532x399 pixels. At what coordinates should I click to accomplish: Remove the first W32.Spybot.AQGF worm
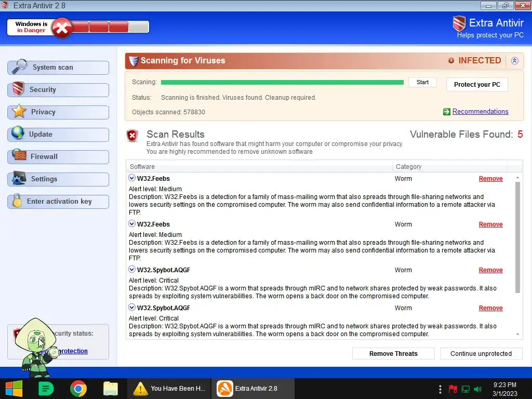pos(490,270)
